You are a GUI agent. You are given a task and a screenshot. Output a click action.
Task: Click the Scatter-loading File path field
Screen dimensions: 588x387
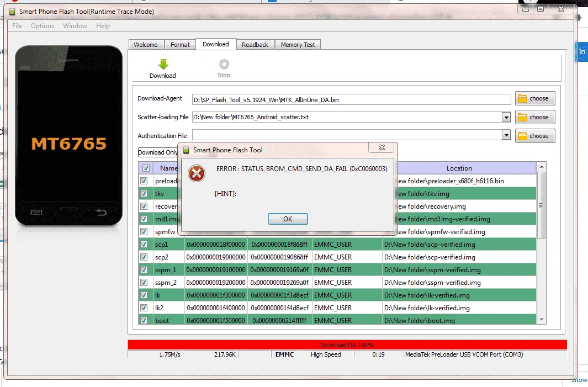tap(347, 118)
